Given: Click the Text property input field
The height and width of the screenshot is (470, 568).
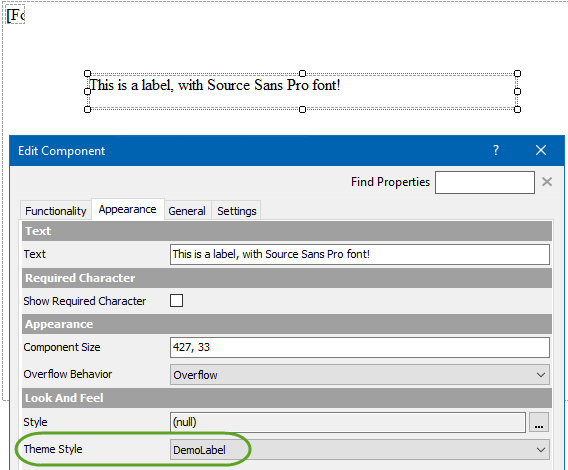Looking at the screenshot, I should (x=360, y=254).
